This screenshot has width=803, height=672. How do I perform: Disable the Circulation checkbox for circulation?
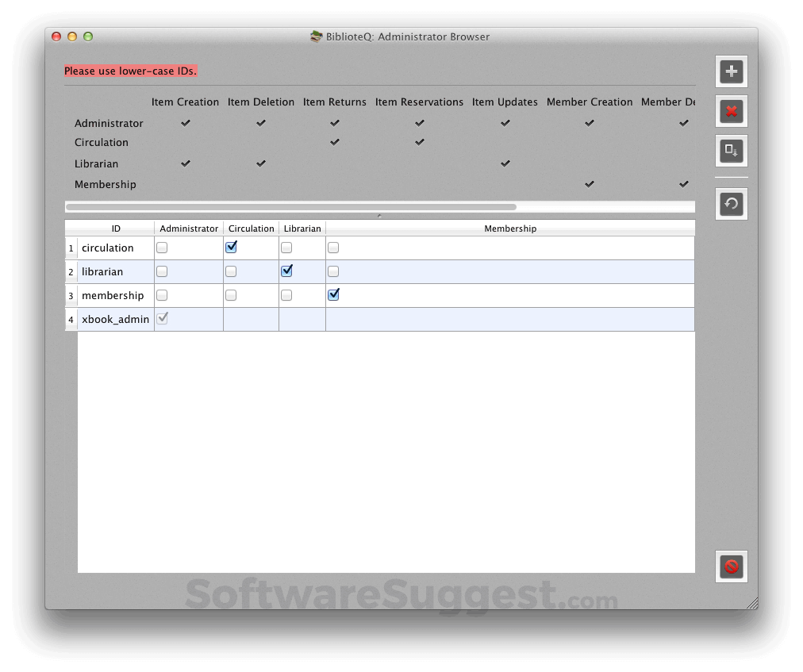click(x=230, y=247)
